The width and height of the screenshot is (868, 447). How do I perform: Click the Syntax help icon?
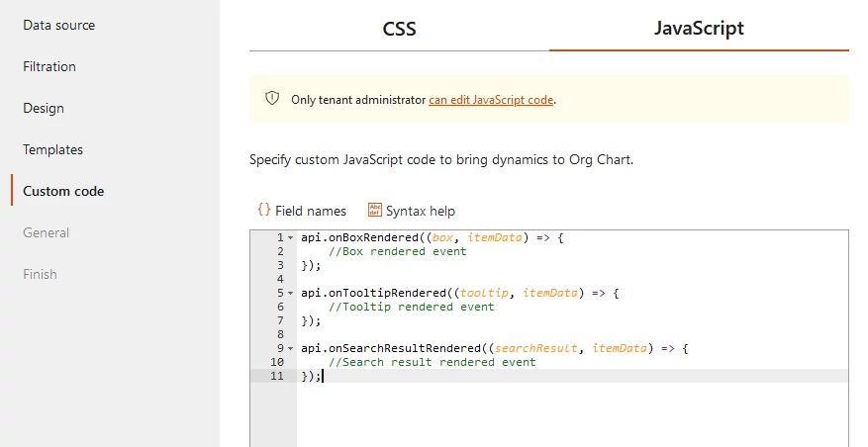point(375,210)
